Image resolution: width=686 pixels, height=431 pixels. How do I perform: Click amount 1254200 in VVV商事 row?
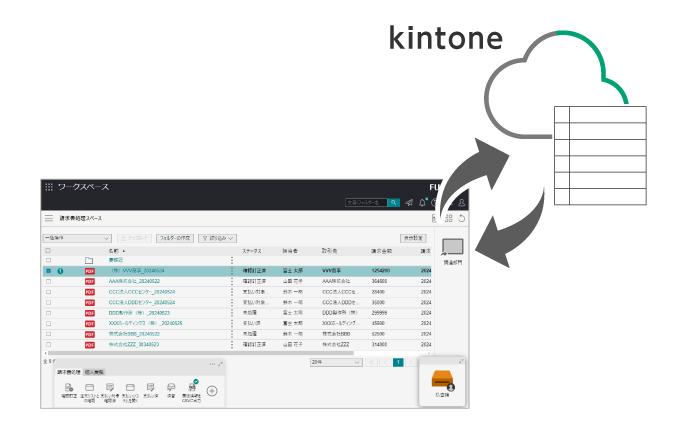click(381, 271)
